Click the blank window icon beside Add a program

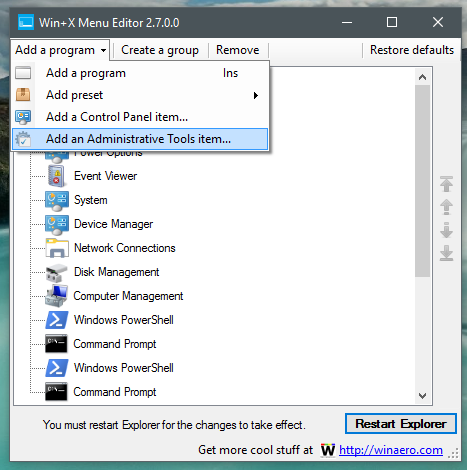click(23, 73)
